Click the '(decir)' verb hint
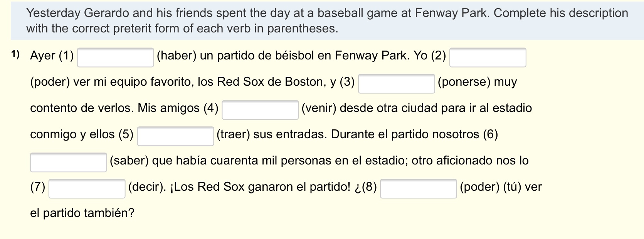Viewport: 644px width, 239px height. 146,187
